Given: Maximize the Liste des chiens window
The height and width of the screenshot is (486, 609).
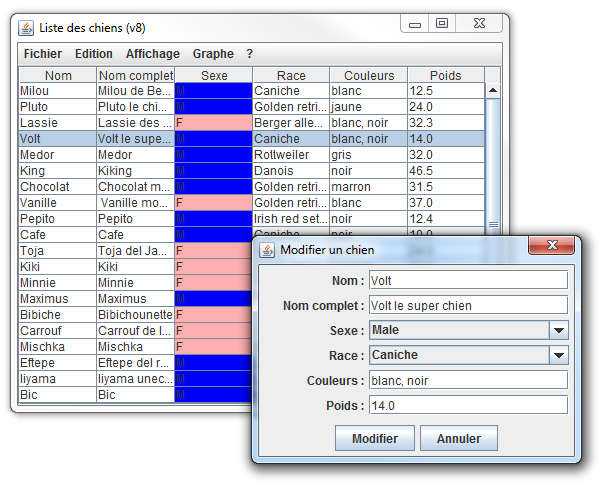Looking at the screenshot, I should (442, 23).
